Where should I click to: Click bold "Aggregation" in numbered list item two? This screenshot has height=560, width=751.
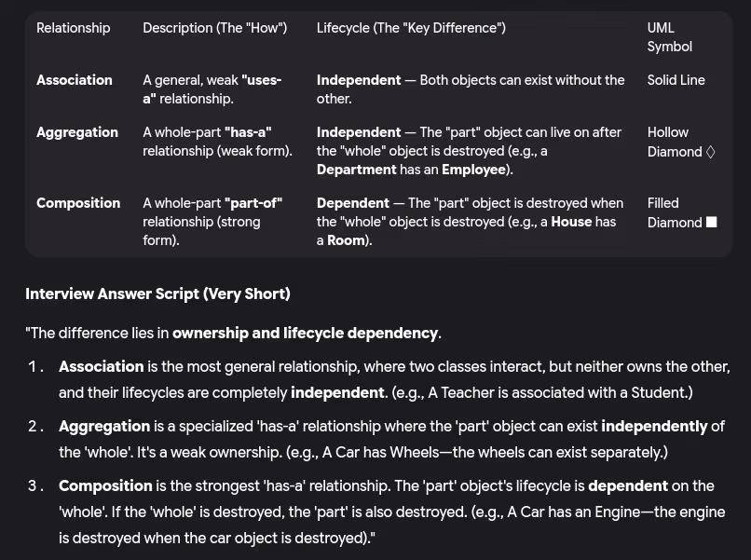pos(104,426)
